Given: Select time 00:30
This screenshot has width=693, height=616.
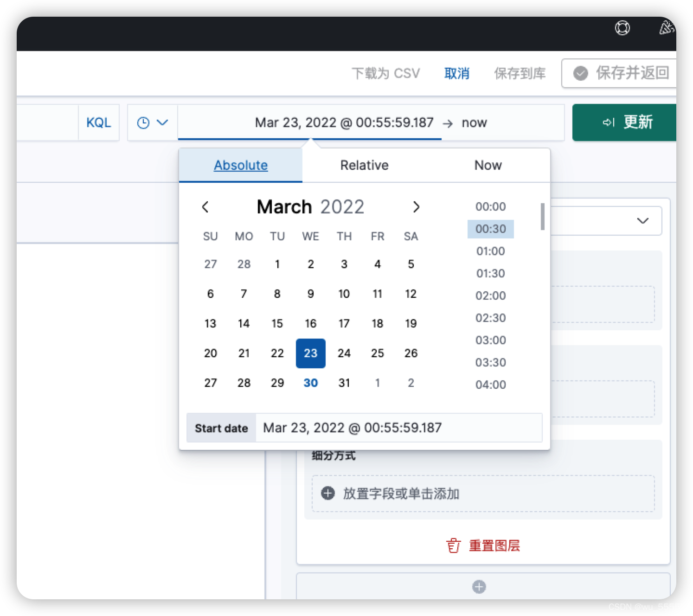Looking at the screenshot, I should (491, 229).
